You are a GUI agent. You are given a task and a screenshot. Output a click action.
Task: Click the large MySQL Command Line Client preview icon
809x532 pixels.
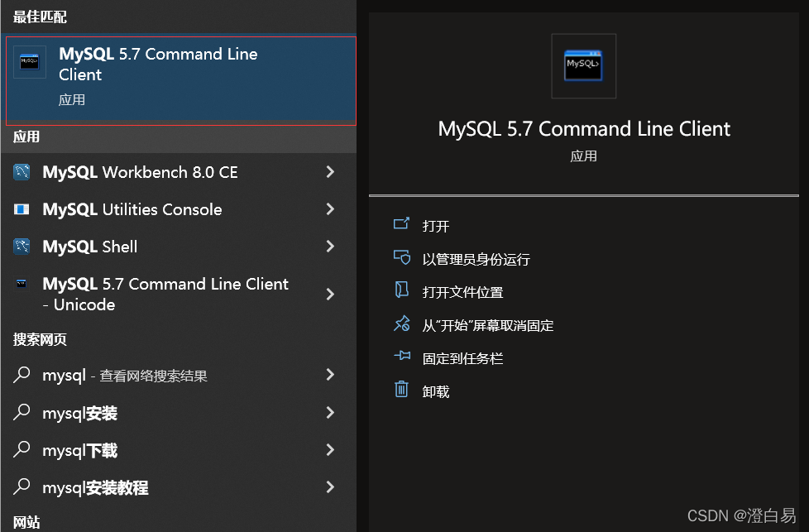(583, 65)
